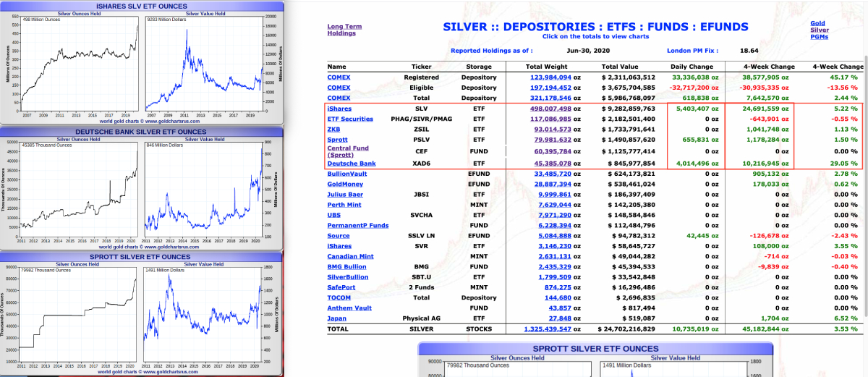View chart for 28,887,394 oz total
The image size is (868, 377).
point(553,184)
